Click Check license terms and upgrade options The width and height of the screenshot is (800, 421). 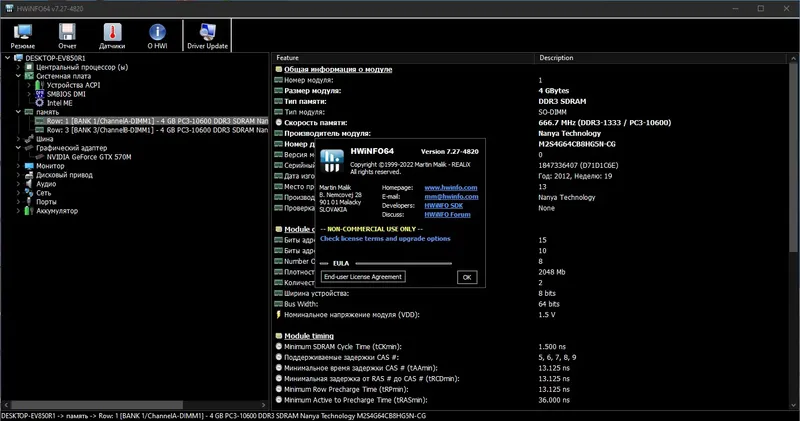pyautogui.click(x=385, y=238)
